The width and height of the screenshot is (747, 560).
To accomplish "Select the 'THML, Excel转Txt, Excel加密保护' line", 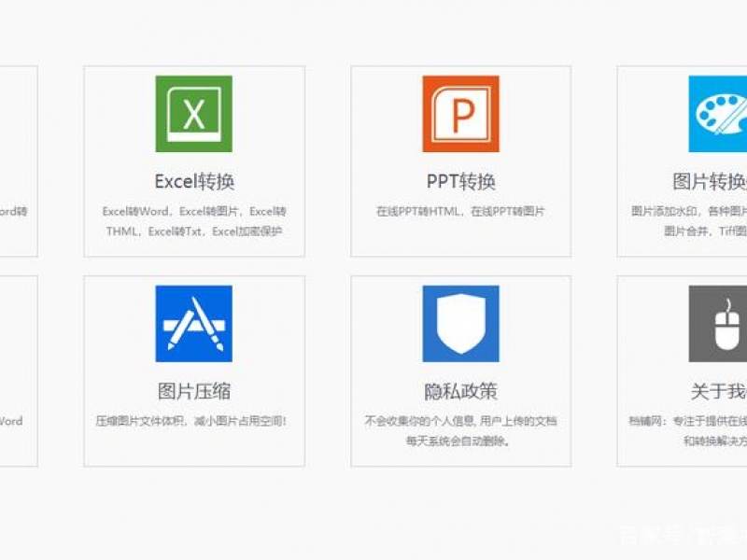I will [x=194, y=231].
